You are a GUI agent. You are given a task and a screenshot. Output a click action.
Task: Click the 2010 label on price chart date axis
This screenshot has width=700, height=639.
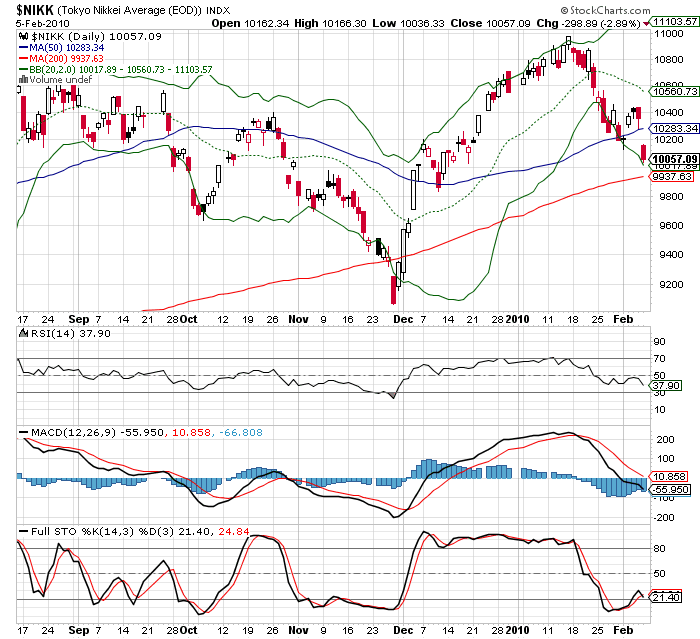point(517,319)
